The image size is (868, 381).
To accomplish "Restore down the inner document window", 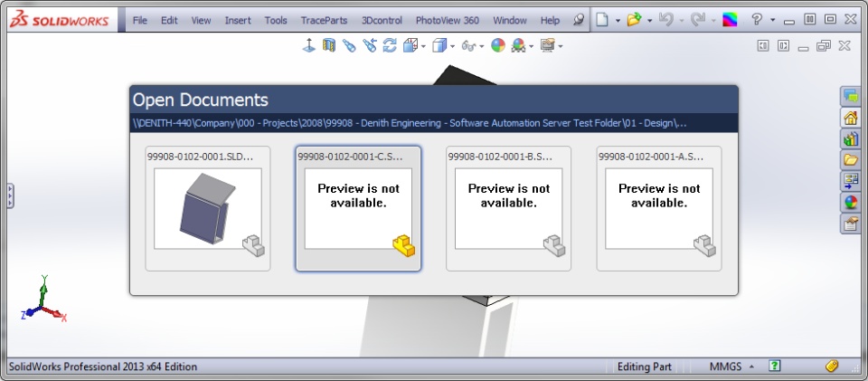I will (824, 46).
